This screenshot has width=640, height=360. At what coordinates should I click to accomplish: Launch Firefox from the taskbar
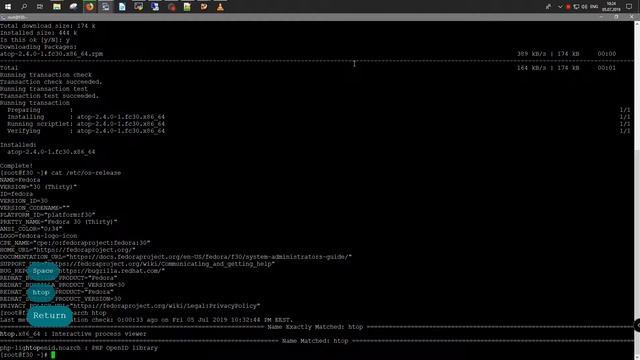pos(89,7)
